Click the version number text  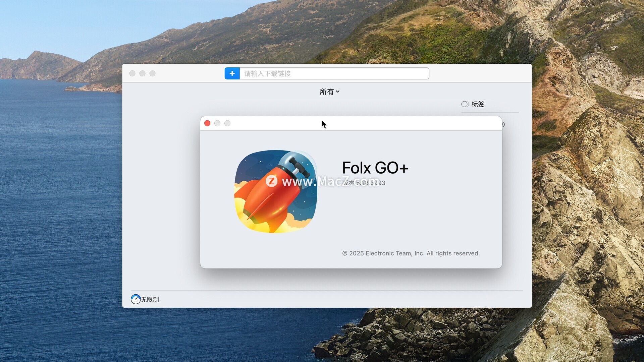click(364, 183)
